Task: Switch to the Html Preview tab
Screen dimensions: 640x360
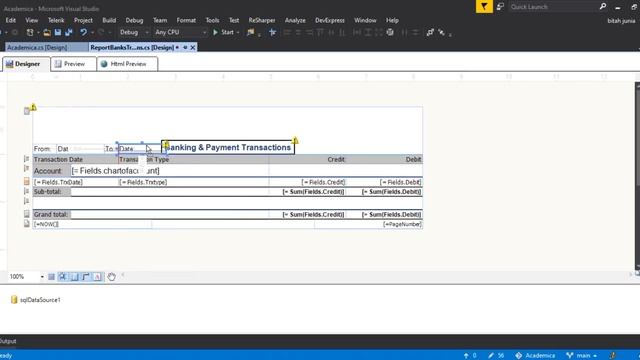Action: click(x=128, y=64)
